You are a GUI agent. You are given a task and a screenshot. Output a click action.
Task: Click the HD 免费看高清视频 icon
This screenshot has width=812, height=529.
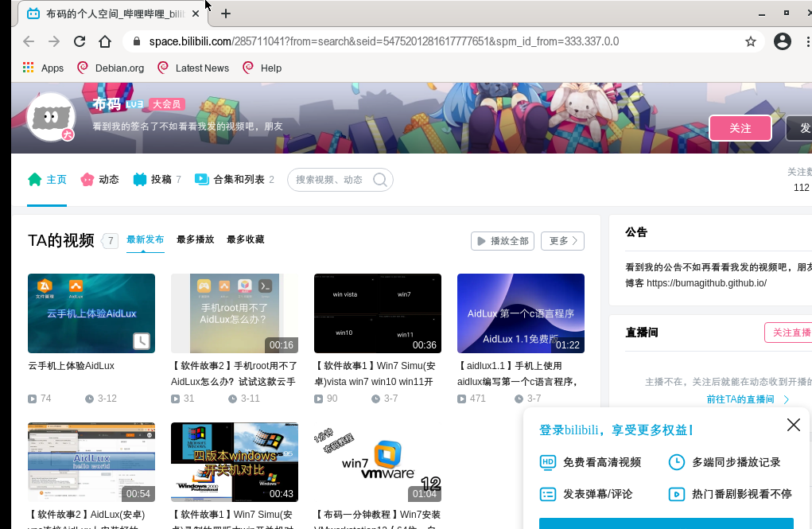[x=547, y=462]
